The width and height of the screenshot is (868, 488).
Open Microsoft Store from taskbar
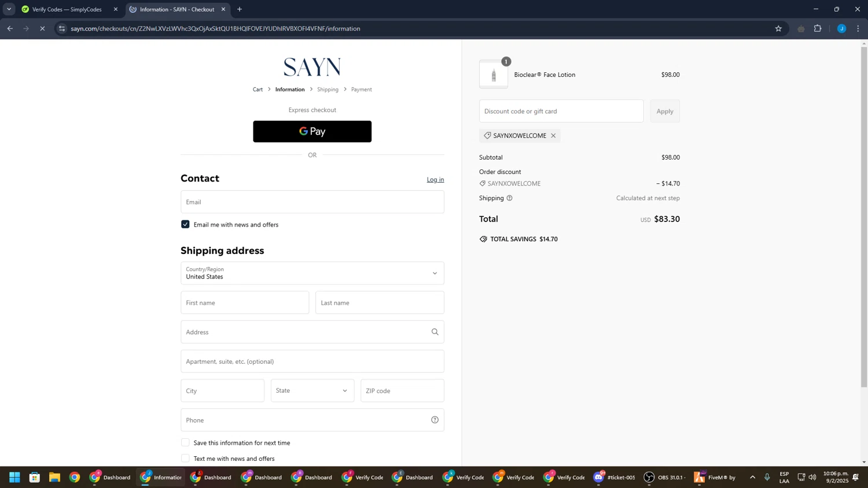(x=35, y=477)
